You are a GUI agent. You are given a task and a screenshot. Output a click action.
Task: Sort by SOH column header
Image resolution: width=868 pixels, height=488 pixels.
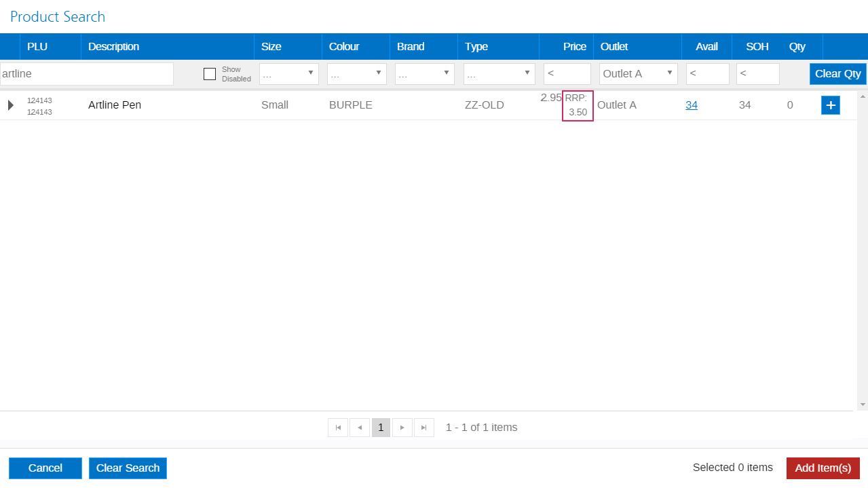757,47
